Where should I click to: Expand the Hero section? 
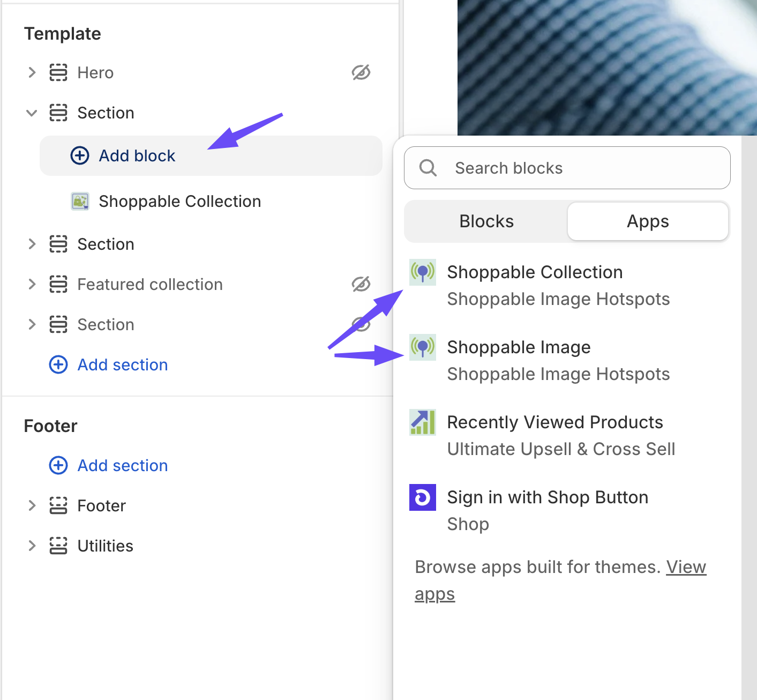point(32,72)
